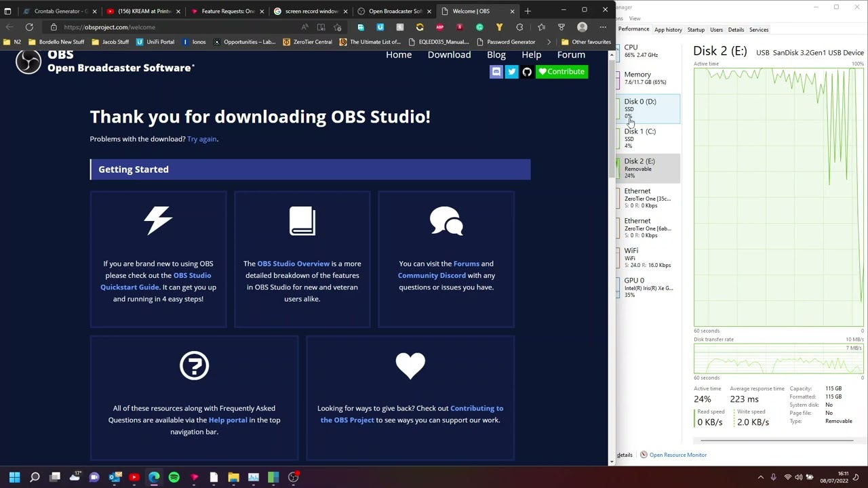Open File Explorer from the taskbar
This screenshot has width=868, height=488.
pyautogui.click(x=233, y=477)
